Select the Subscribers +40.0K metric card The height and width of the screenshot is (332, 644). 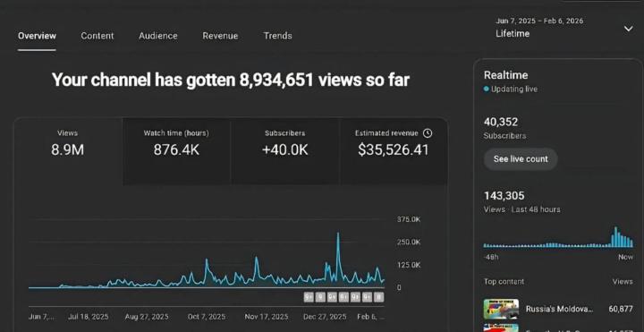tap(285, 151)
